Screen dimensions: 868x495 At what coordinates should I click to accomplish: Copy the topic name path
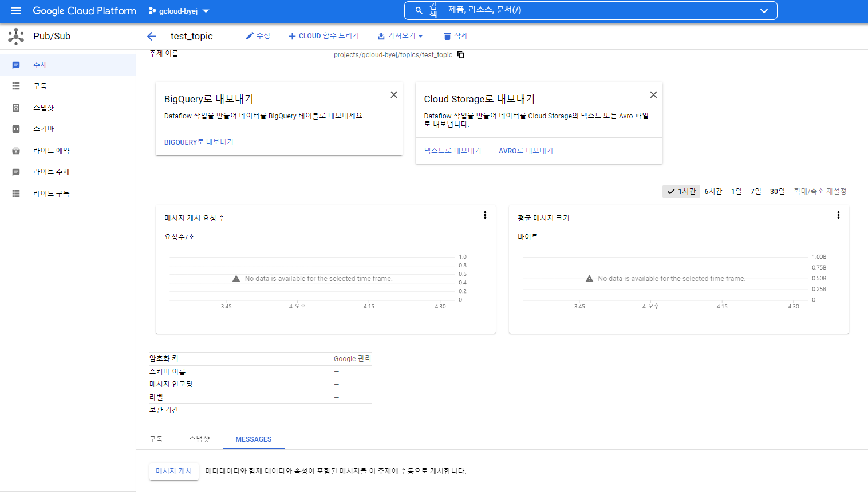[460, 55]
